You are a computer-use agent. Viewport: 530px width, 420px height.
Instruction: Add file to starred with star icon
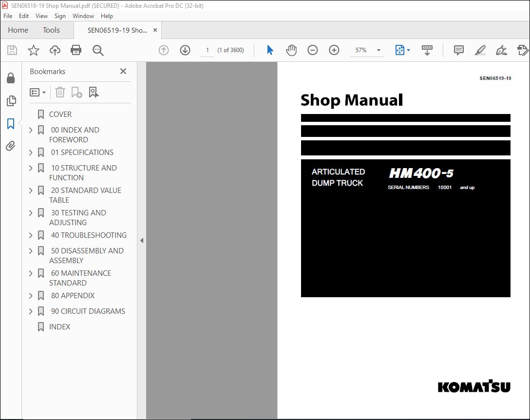(x=34, y=50)
